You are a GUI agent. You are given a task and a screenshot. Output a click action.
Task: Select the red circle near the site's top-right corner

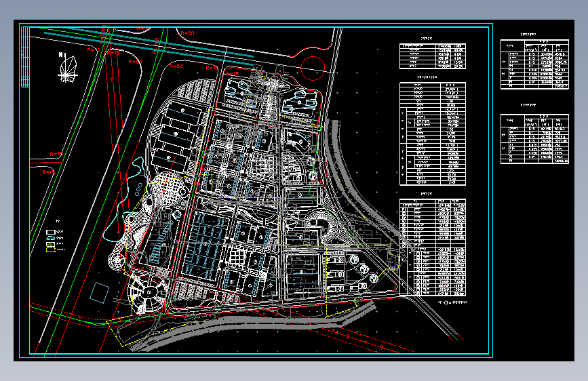[x=313, y=68]
